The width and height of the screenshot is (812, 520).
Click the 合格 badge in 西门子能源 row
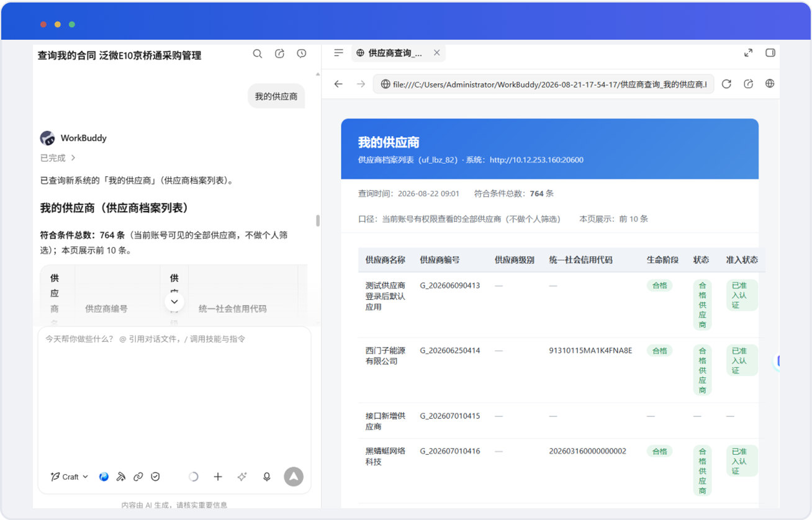coord(659,351)
